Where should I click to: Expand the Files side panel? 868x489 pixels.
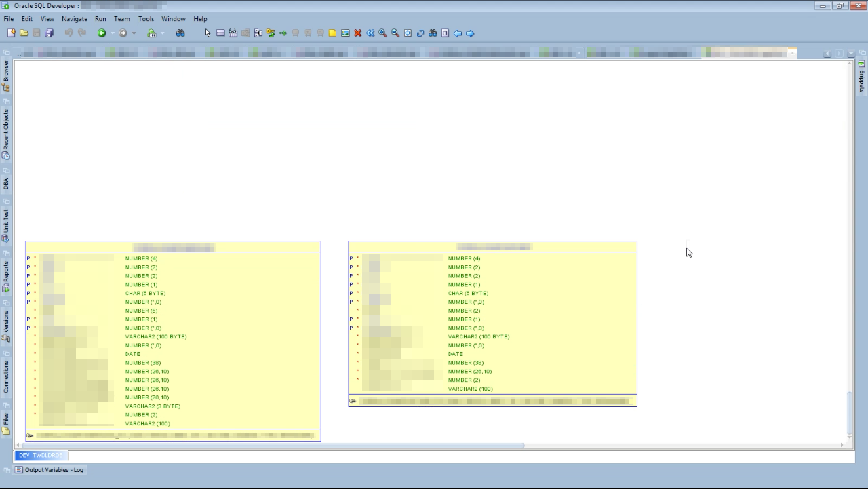click(6, 423)
